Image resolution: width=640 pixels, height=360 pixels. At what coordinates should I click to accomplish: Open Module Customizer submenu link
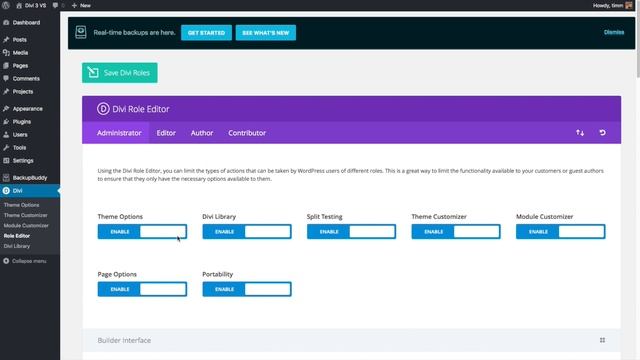26,225
